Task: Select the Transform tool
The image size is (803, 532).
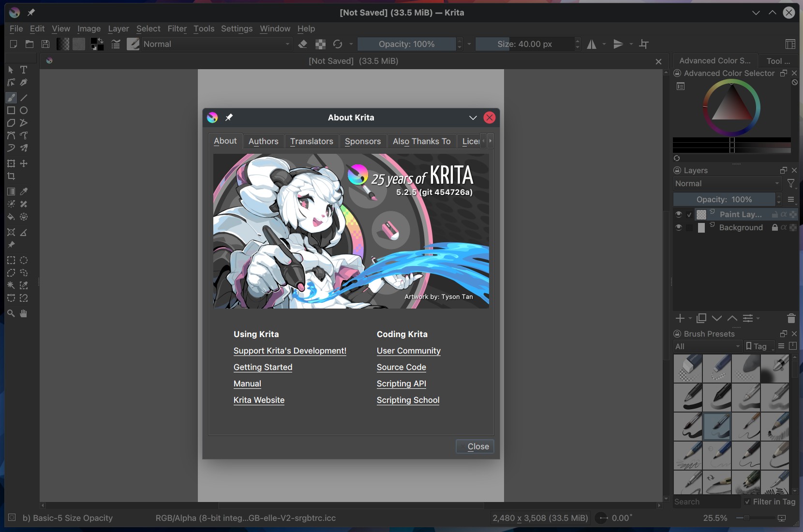Action: 11,163
